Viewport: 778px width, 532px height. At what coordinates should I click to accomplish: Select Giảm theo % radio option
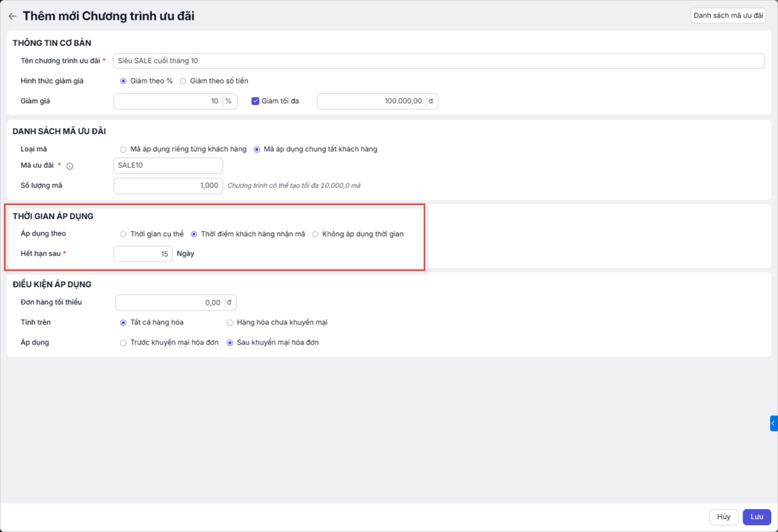123,81
